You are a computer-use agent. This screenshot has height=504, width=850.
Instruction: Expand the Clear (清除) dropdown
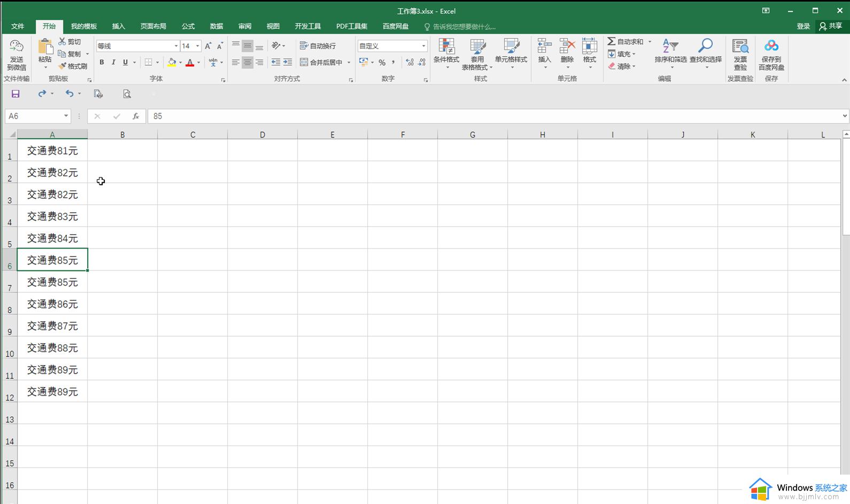pyautogui.click(x=634, y=66)
